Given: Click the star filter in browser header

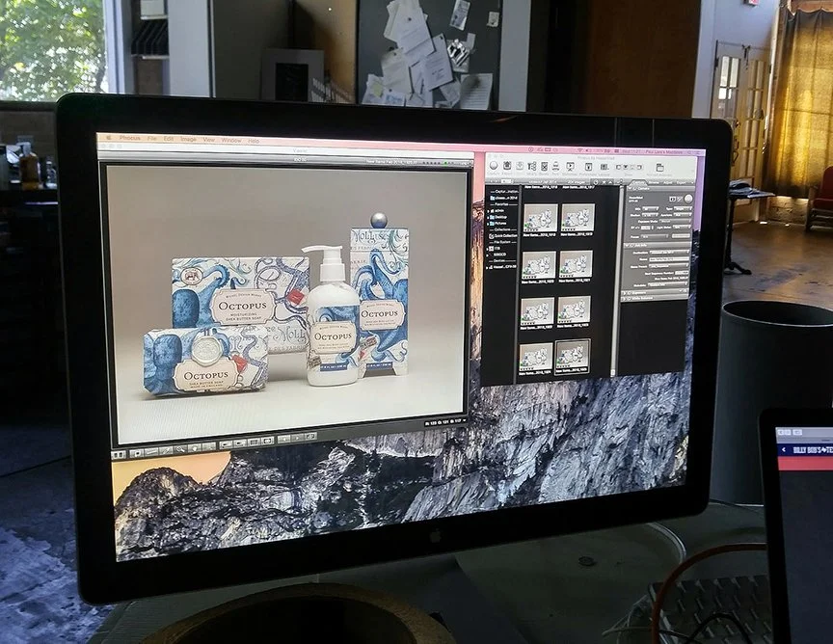Looking at the screenshot, I should (x=605, y=182).
